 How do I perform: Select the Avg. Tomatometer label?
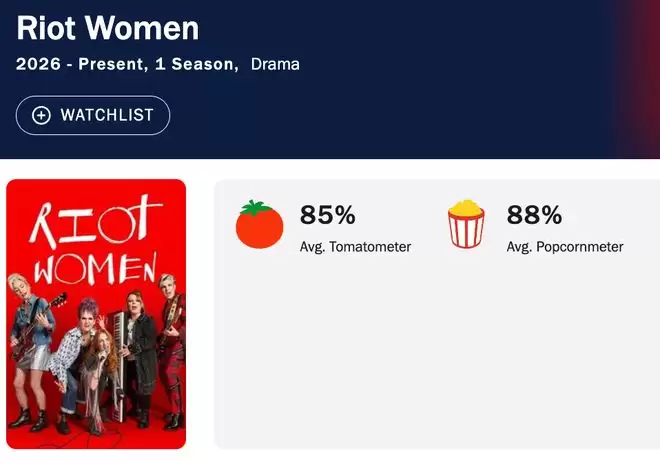tap(355, 246)
